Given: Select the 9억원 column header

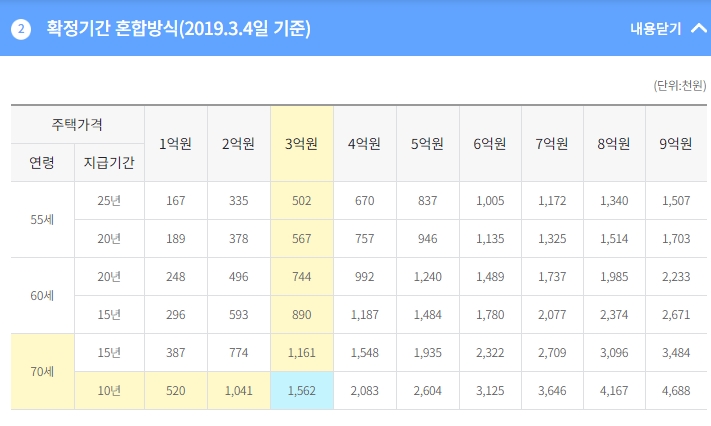Looking at the screenshot, I should coord(676,144).
